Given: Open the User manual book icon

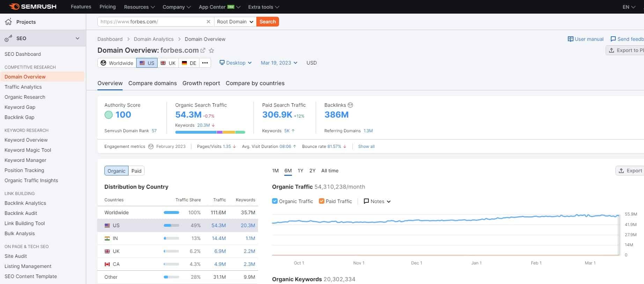Looking at the screenshot, I should pos(570,39).
